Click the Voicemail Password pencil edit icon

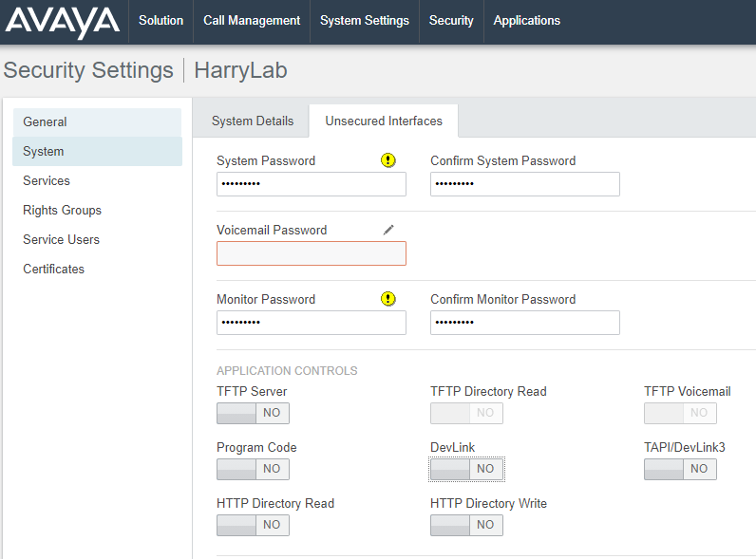pos(388,230)
